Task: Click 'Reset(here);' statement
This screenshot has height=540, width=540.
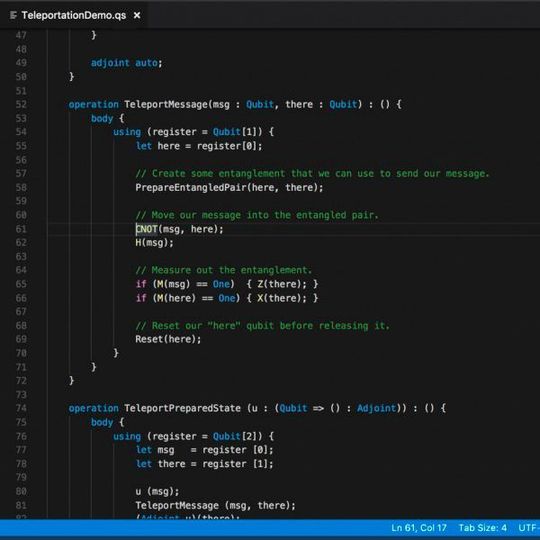Action: pyautogui.click(x=168, y=339)
